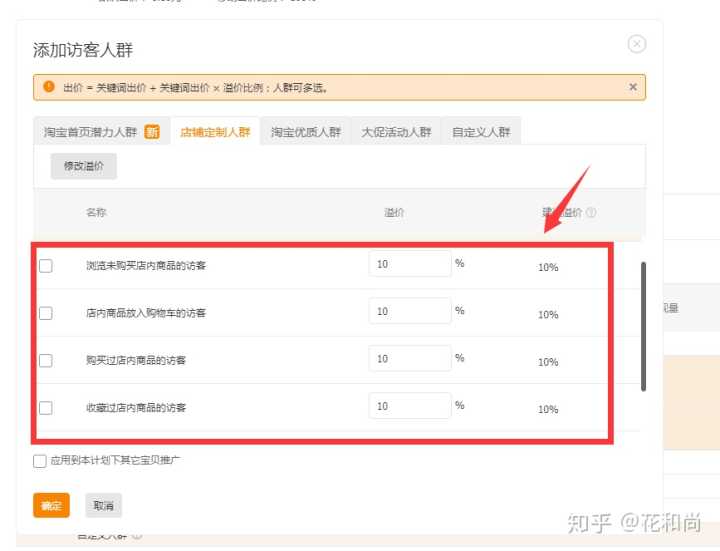The width and height of the screenshot is (720, 551).
Task: Check 浏览未购买店内商品的访客 checkbox
Action: 45,265
